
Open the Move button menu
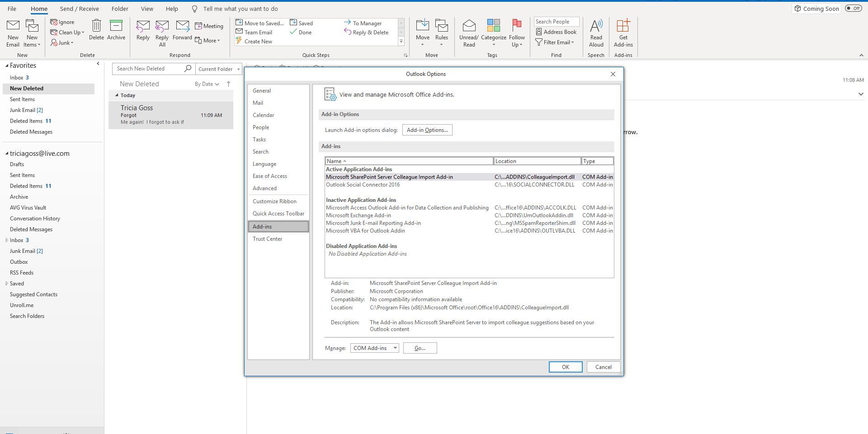[x=423, y=33]
